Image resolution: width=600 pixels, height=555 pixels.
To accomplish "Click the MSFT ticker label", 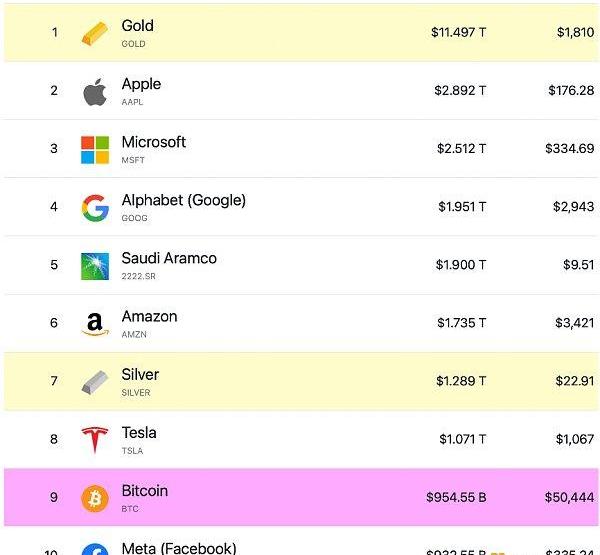I will point(133,160).
